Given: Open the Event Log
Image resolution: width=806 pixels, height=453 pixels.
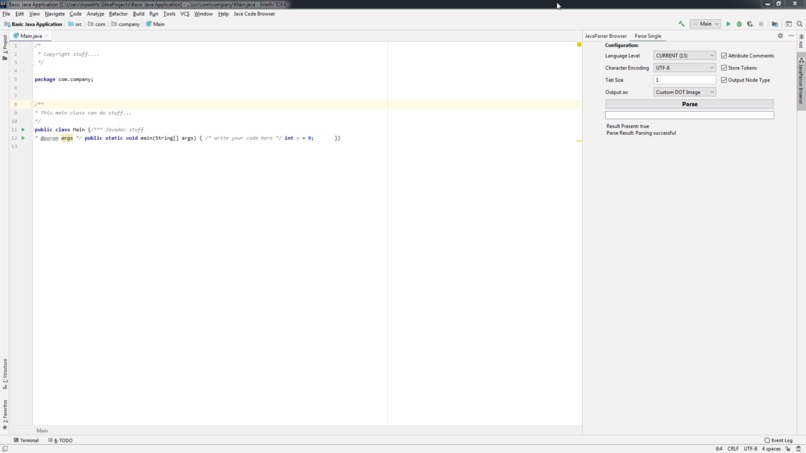Looking at the screenshot, I should click(778, 440).
